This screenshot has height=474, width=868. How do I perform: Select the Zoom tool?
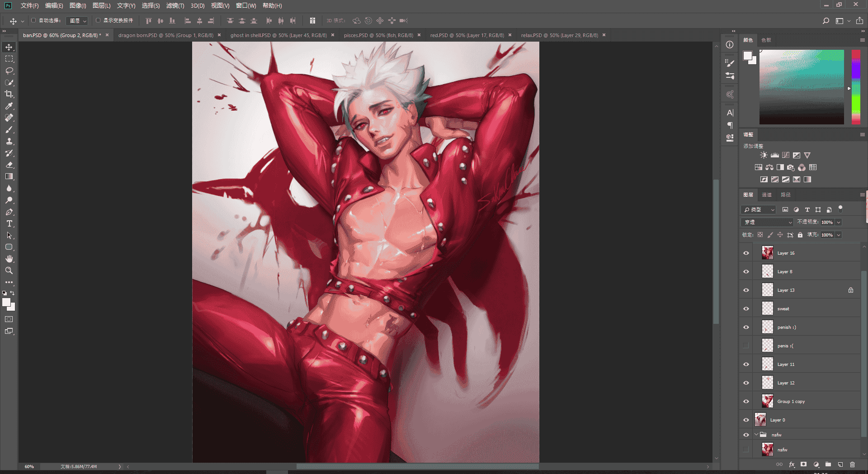(9, 270)
